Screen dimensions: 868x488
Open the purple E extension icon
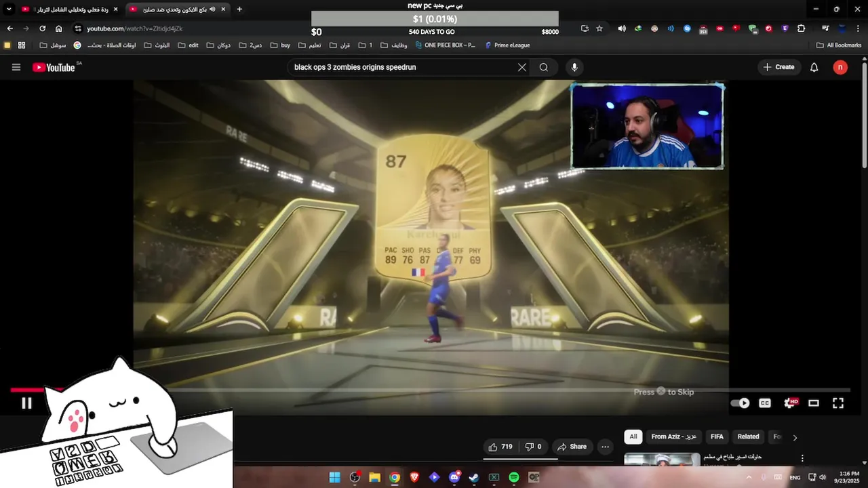pyautogui.click(x=785, y=28)
